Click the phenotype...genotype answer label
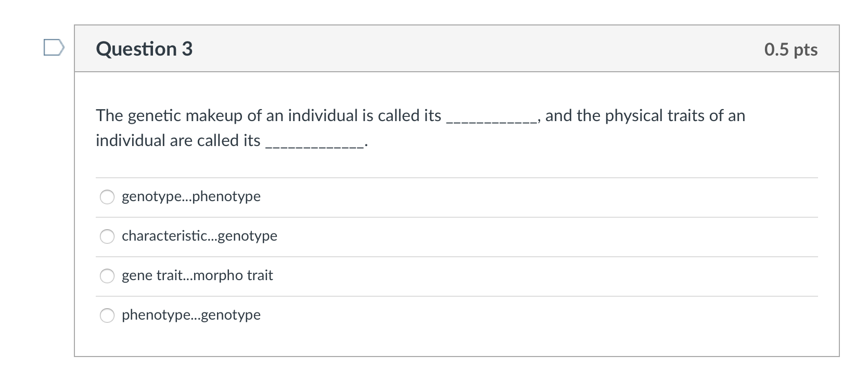 [191, 315]
